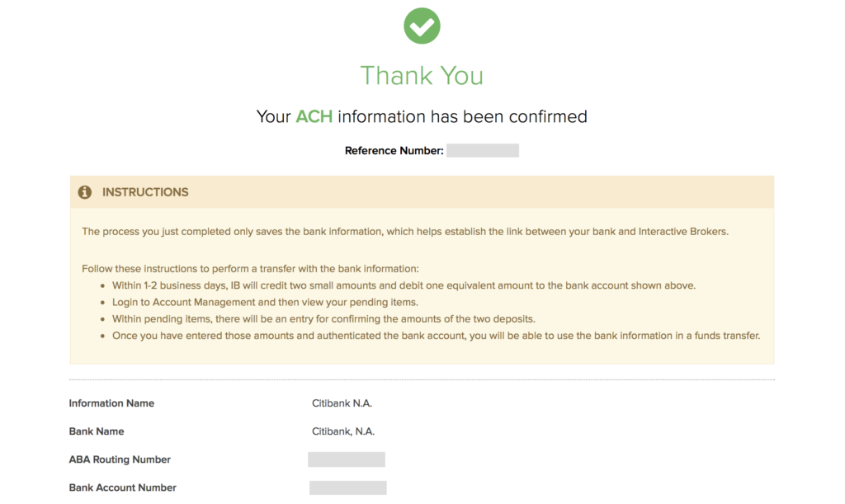The width and height of the screenshot is (845, 504).
Task: Click the green ACH text
Action: [x=314, y=116]
